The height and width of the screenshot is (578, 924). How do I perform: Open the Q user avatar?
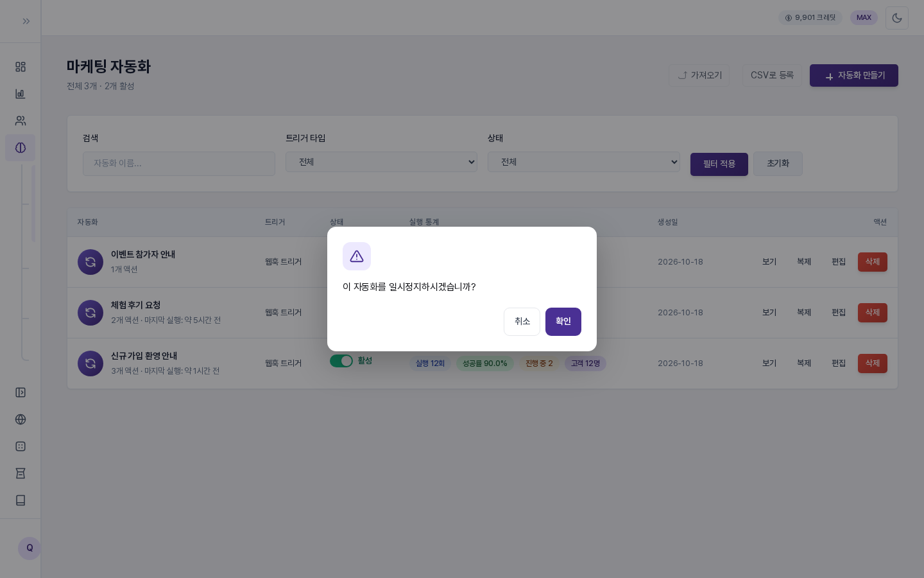(x=30, y=548)
